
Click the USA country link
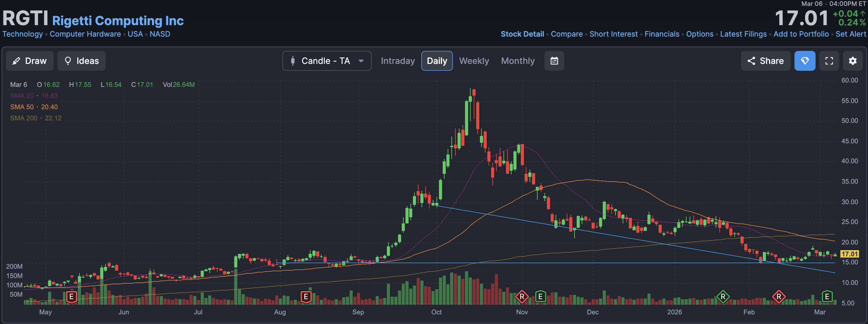click(135, 34)
